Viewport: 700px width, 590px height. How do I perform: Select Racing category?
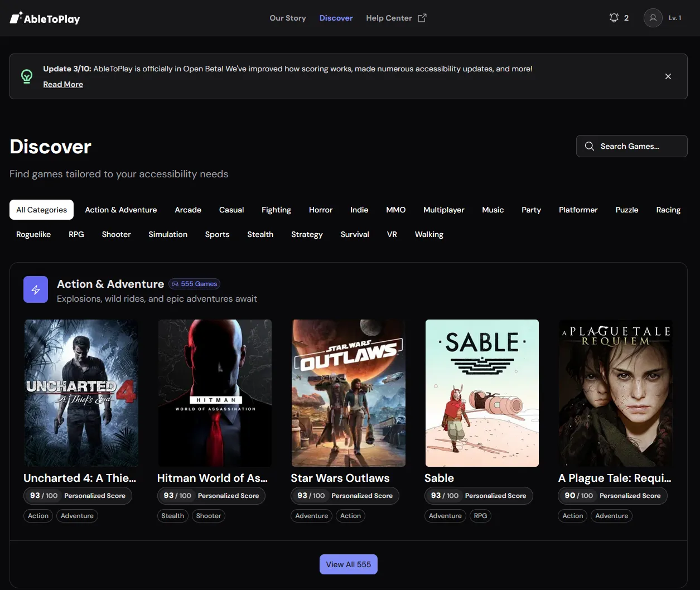click(668, 210)
